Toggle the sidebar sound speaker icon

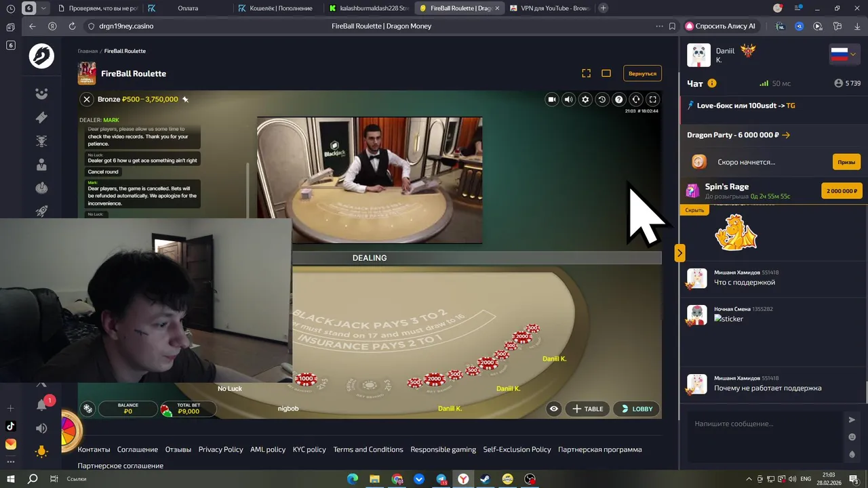point(41,428)
